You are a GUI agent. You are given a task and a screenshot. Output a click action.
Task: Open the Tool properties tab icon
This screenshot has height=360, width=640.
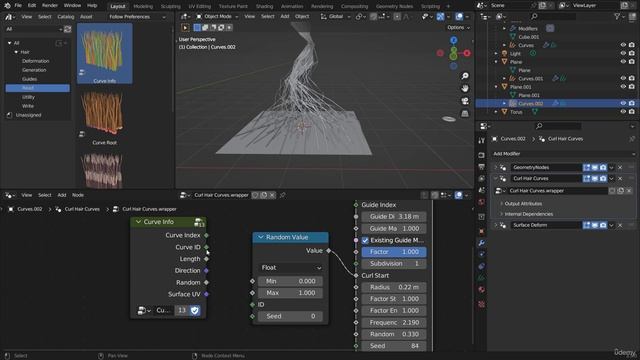point(482,140)
